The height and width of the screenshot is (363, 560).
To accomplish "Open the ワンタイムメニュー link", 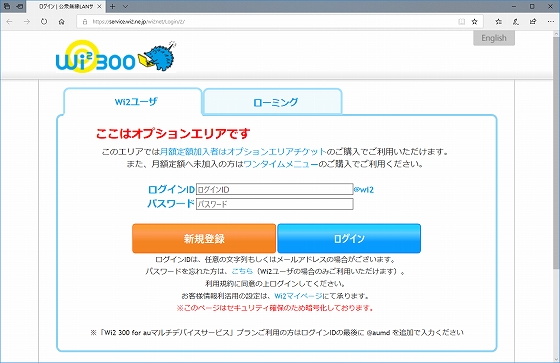I will [x=281, y=164].
